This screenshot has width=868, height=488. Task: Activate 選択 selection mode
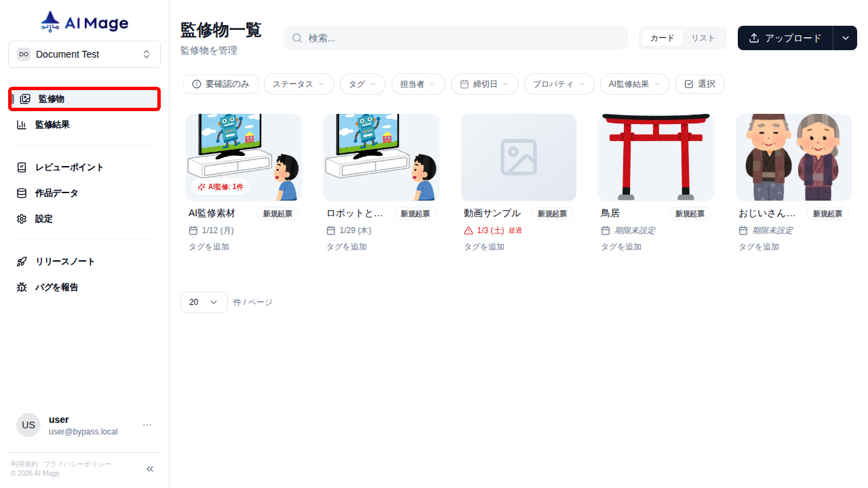(x=699, y=83)
